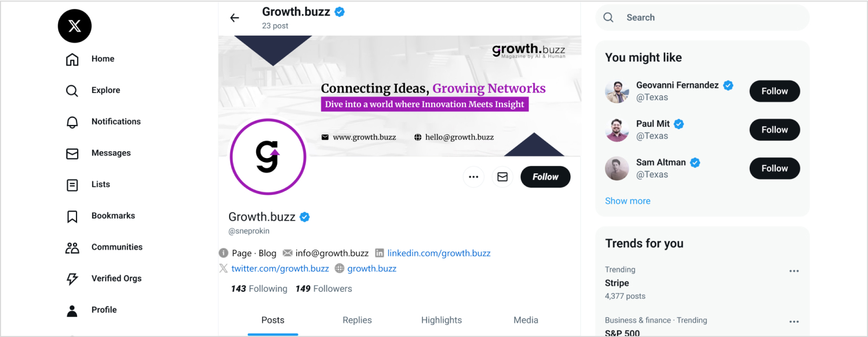The width and height of the screenshot is (868, 337).
Task: Click the Communities people icon
Action: [x=72, y=247]
